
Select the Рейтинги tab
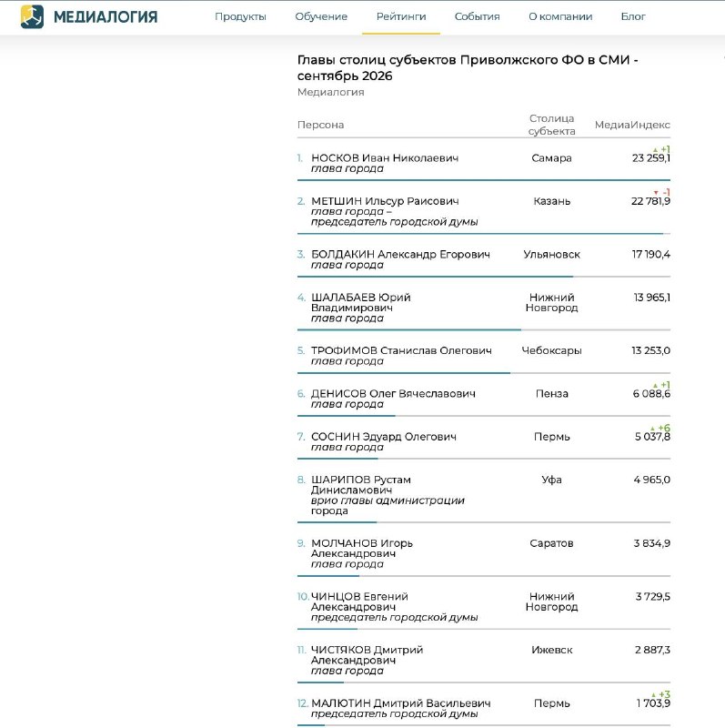(x=401, y=16)
